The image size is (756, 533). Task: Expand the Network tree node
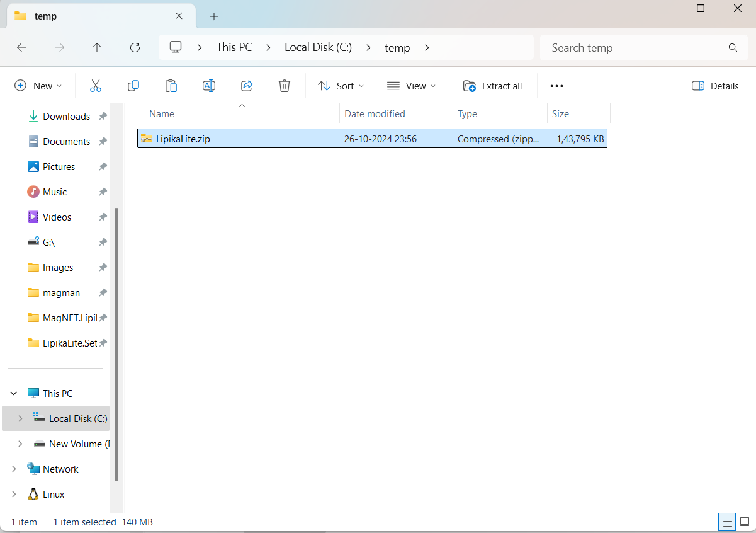(14, 469)
